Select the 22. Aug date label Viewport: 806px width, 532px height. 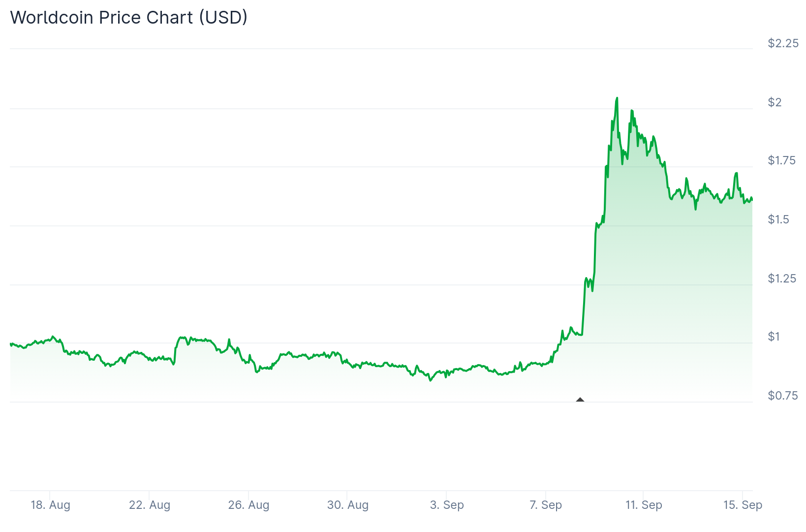tap(150, 505)
